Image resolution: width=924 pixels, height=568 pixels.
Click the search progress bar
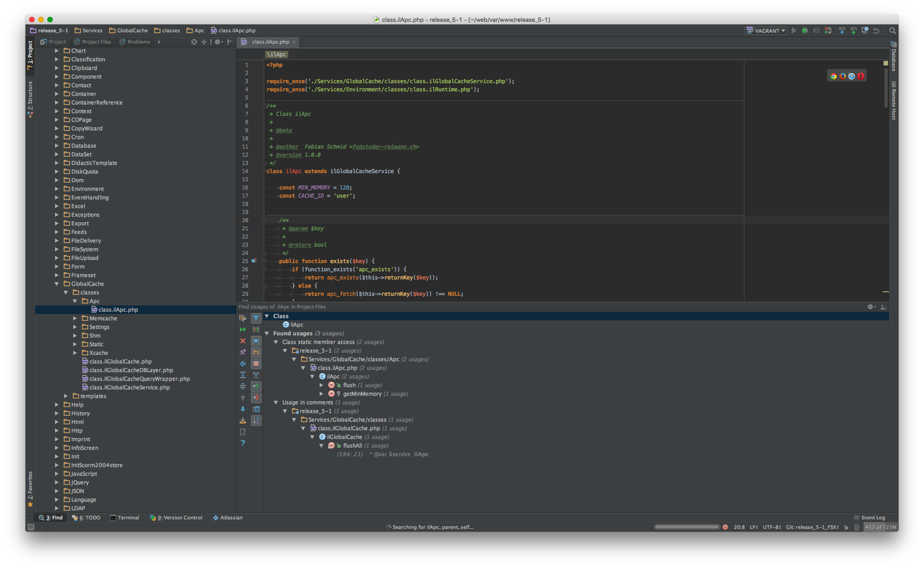coord(687,527)
